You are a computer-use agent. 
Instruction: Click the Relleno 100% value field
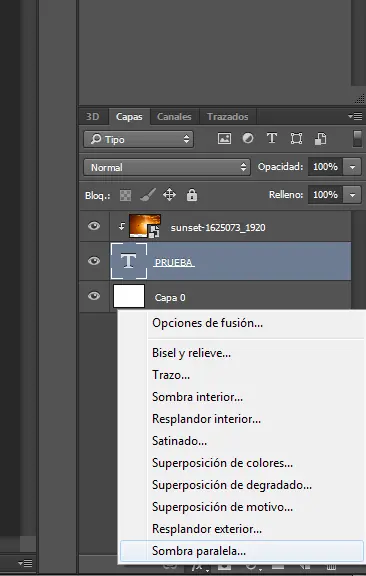(325, 195)
